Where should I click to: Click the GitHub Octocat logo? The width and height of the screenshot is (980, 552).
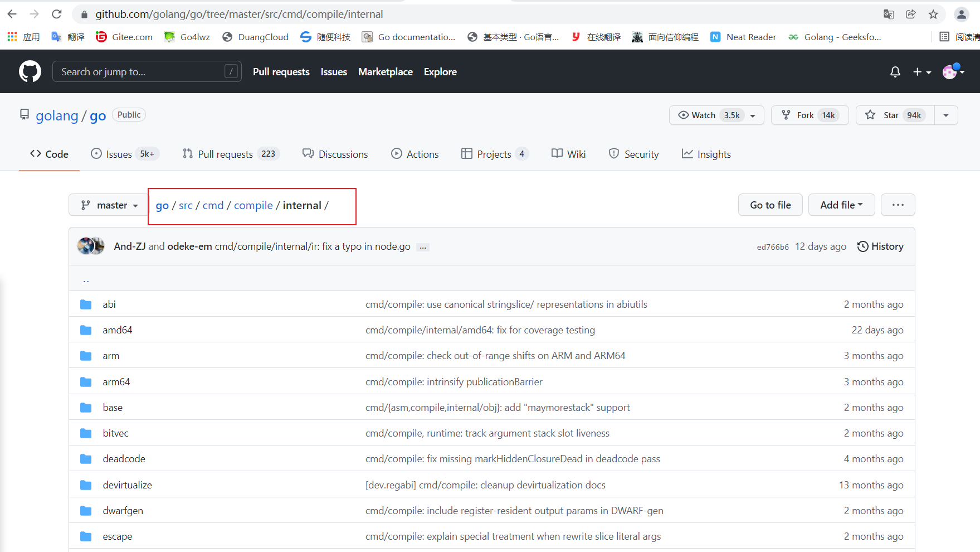[30, 71]
